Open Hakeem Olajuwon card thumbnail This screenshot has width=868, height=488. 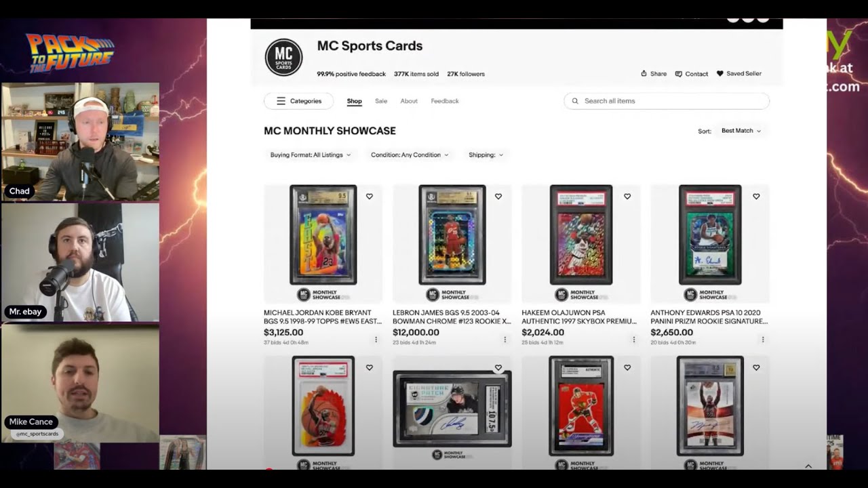[x=581, y=235]
